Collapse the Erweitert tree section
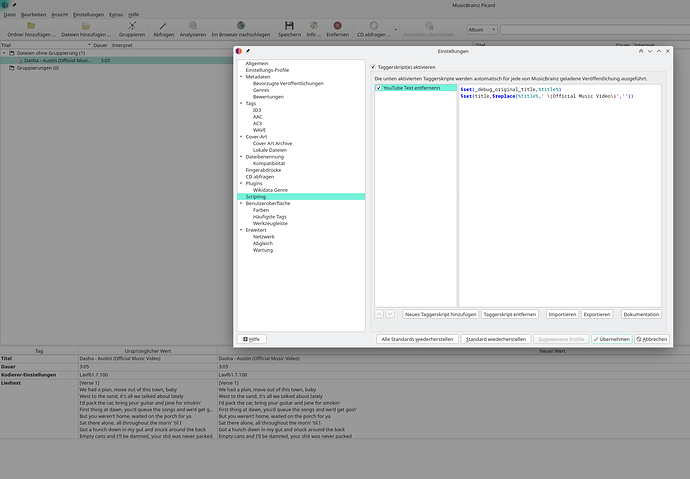Image resolution: width=690 pixels, height=479 pixels. [x=241, y=230]
